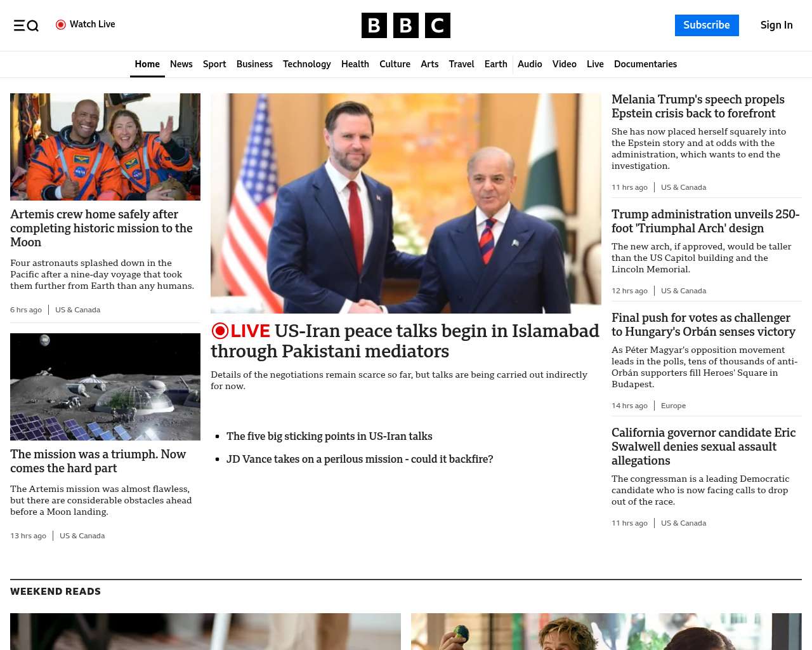Read 'The five big sticking points' story

(329, 436)
